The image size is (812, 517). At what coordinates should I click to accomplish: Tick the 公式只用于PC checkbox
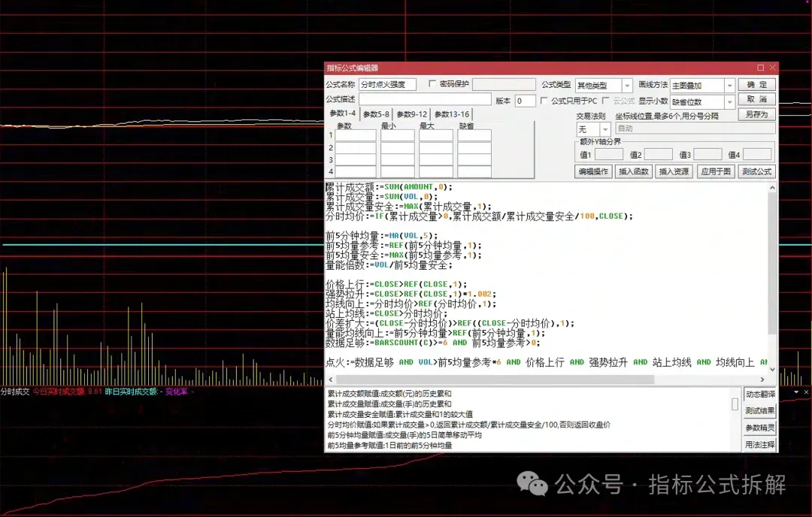544,101
